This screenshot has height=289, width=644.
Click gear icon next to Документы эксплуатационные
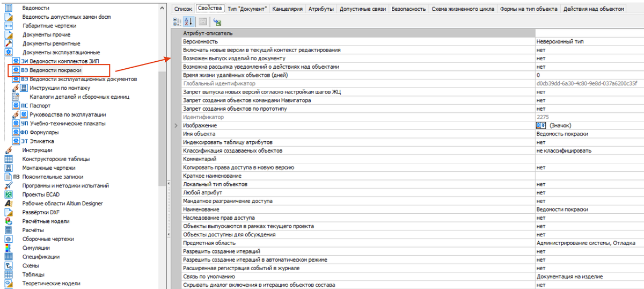(x=9, y=52)
